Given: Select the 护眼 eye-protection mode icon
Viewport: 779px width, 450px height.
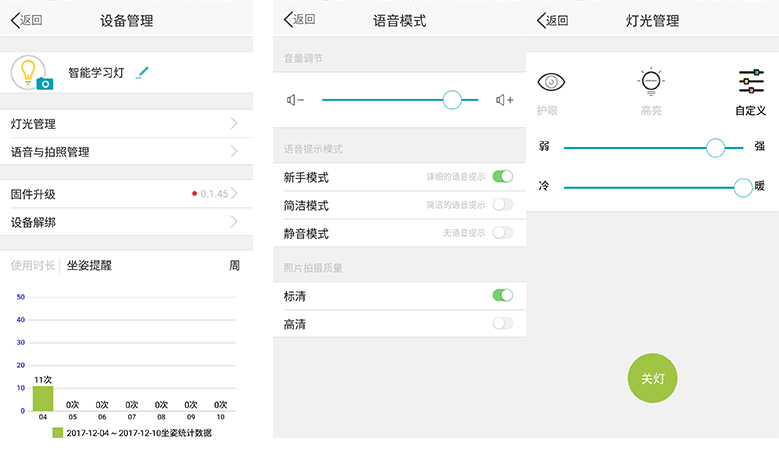Looking at the screenshot, I should (x=550, y=83).
